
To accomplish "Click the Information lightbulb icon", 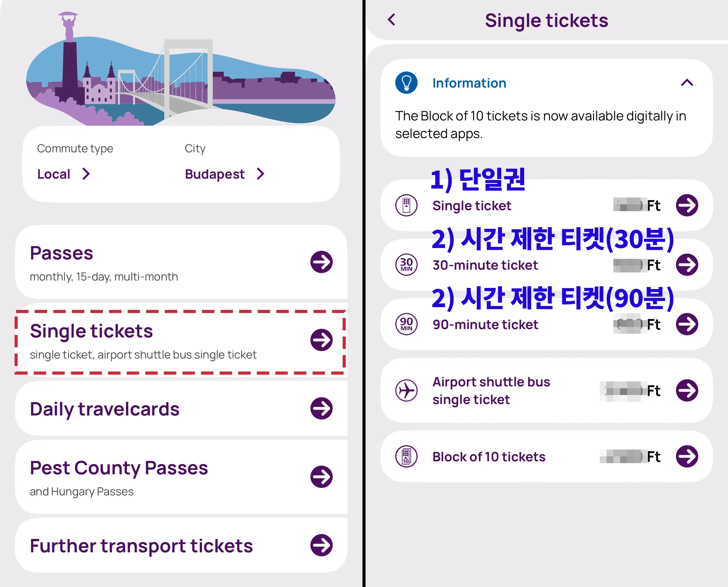I will pos(406,83).
